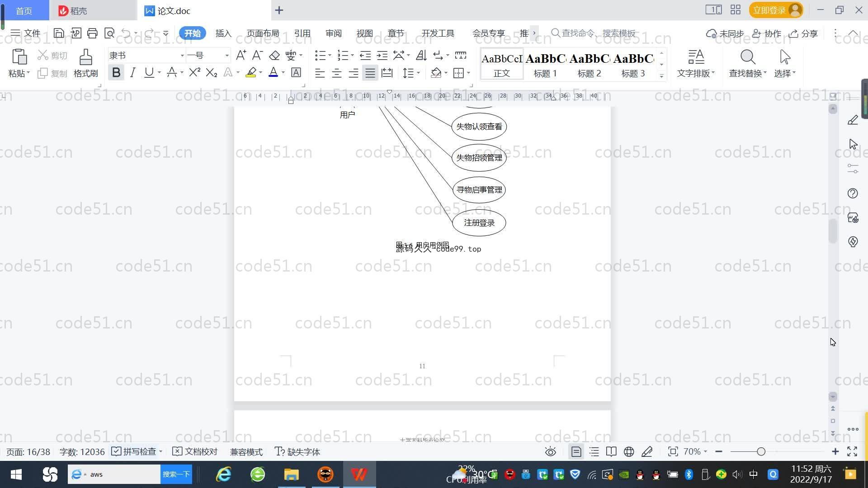This screenshot has width=868, height=488.
Task: Open the 引用 tab
Action: click(302, 33)
